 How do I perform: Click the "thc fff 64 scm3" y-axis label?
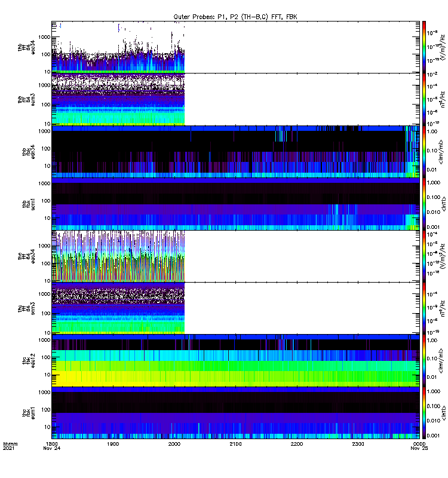[26, 308]
